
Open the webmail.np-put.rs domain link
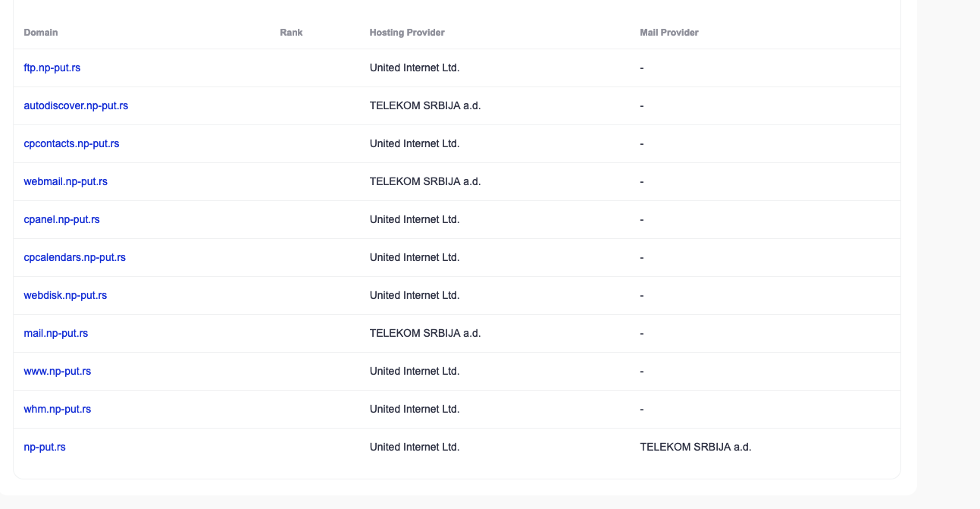tap(66, 181)
